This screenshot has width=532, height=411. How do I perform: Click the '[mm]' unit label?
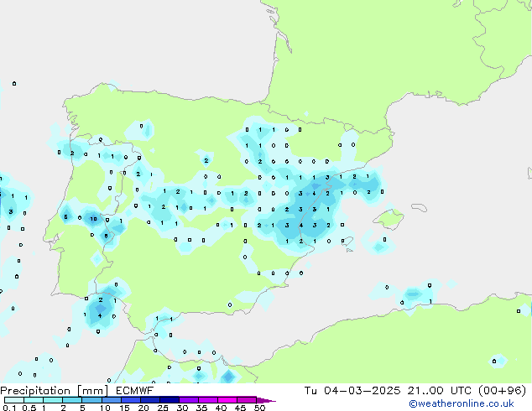click(x=92, y=391)
